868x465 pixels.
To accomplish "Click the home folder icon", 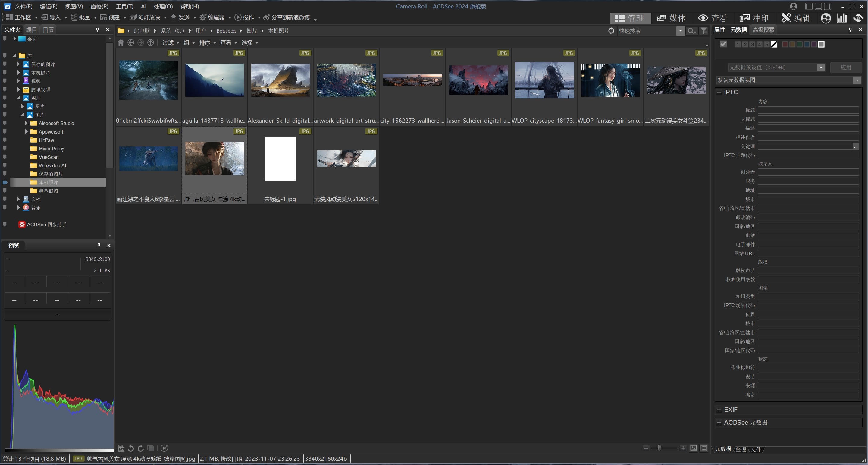I will [121, 42].
